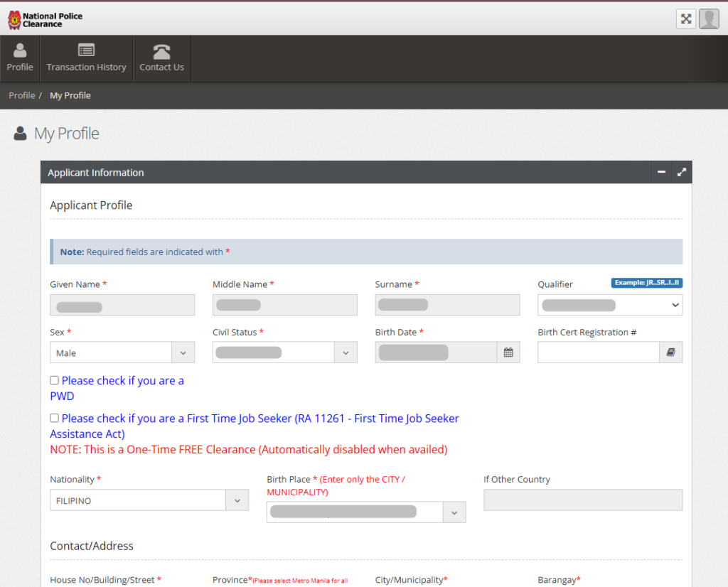
Task: Click the If Other Country field
Action: [583, 500]
